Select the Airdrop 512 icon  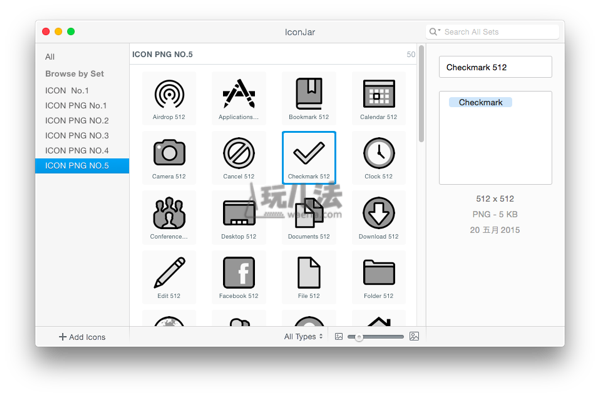[169, 98]
